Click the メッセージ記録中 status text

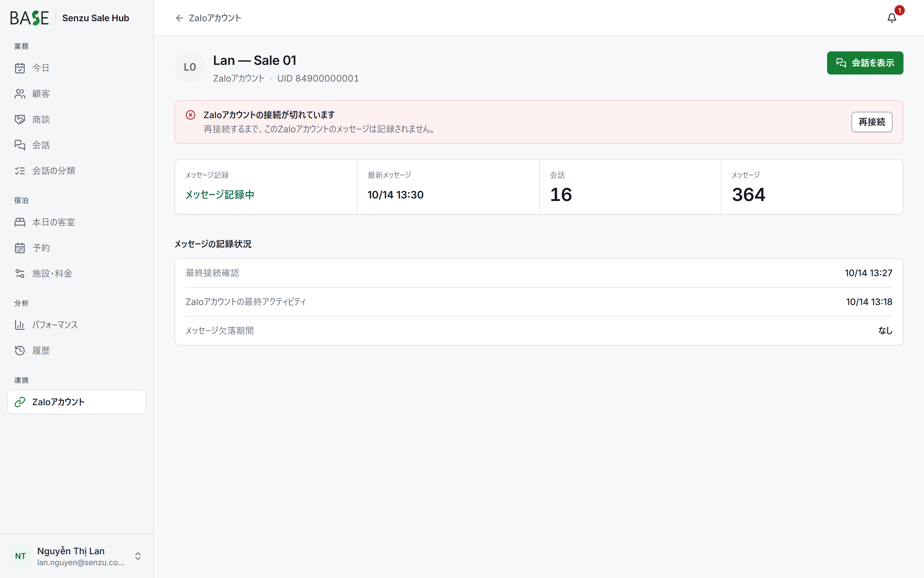pyautogui.click(x=220, y=195)
